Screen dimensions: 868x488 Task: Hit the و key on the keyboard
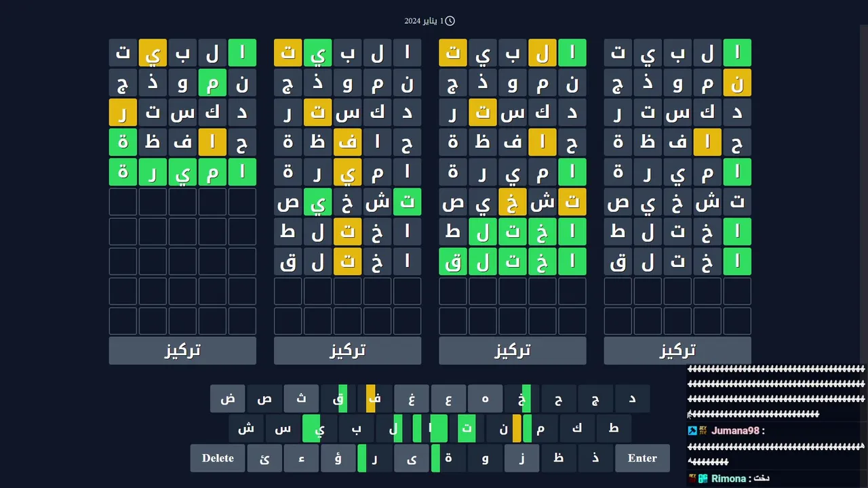[485, 458]
